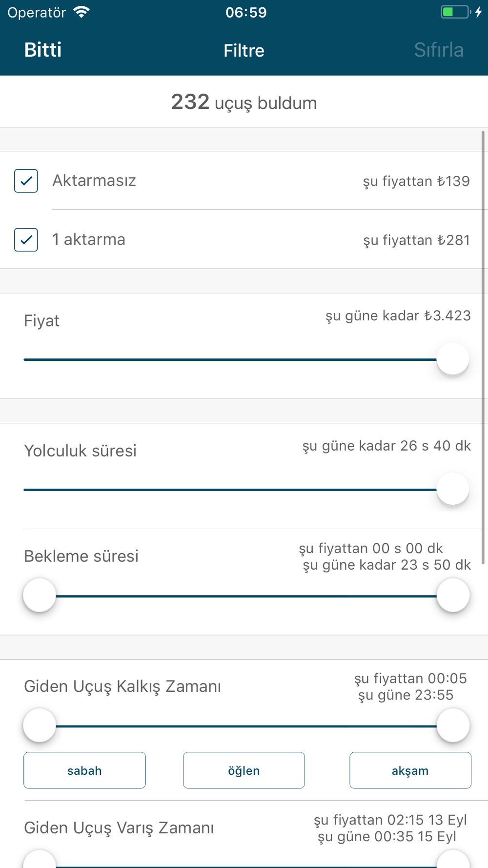
Task: Click Giden Uçuş Kalkış Zamanı right handle
Action: click(x=453, y=725)
